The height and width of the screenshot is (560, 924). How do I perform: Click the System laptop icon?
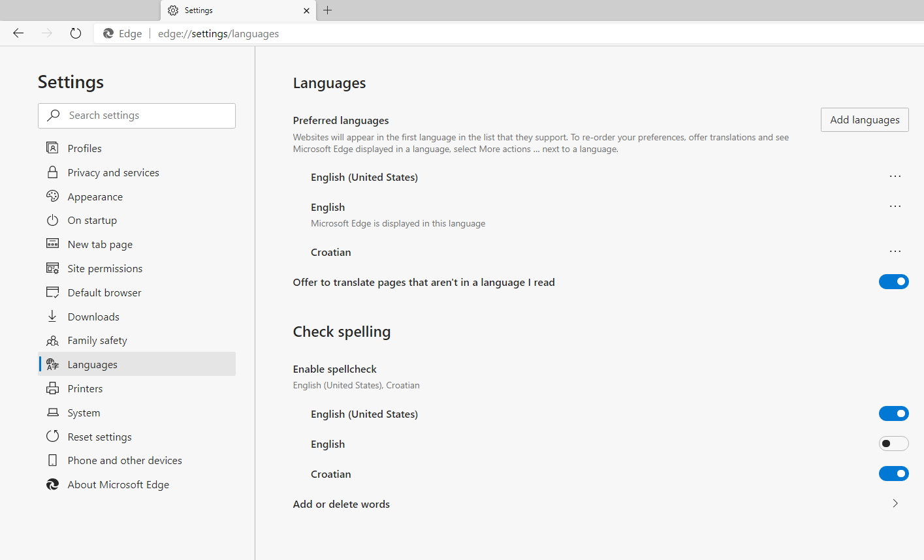click(52, 412)
